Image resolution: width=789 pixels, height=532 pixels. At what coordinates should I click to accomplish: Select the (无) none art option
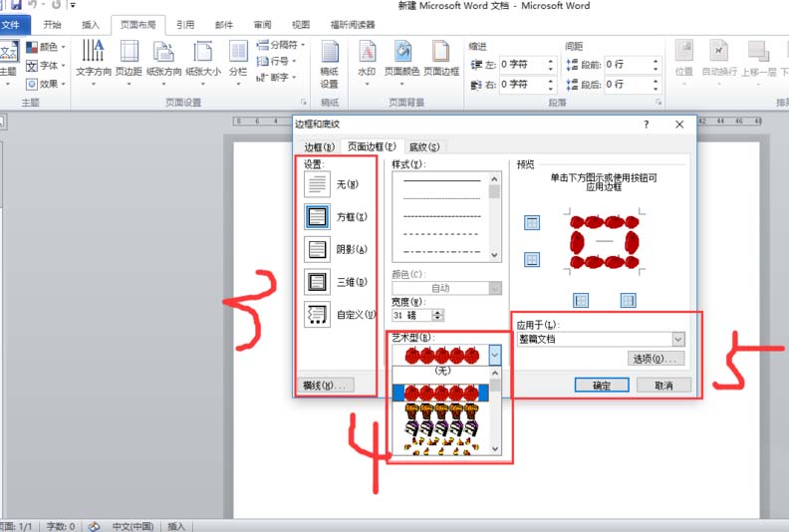442,372
